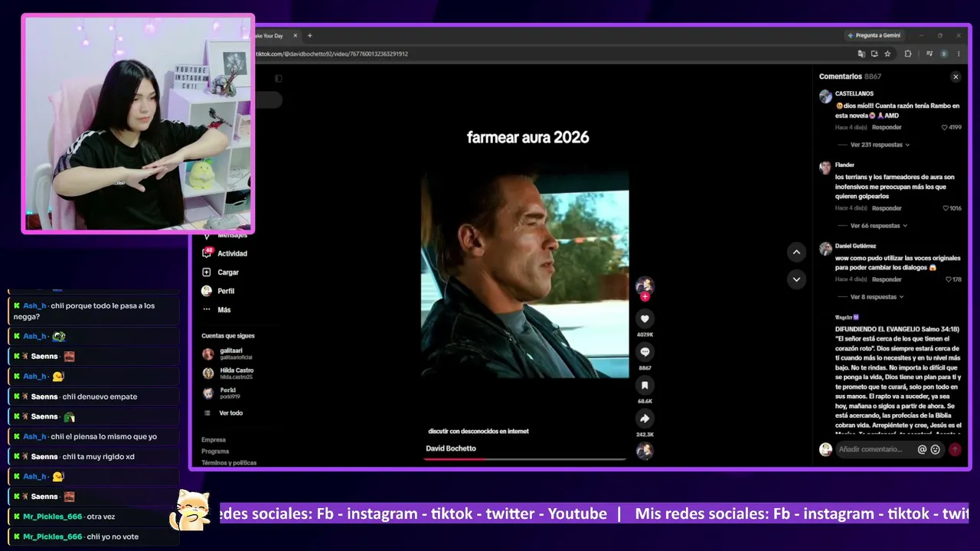
Task: Click the David Bochetto author name
Action: tap(451, 448)
